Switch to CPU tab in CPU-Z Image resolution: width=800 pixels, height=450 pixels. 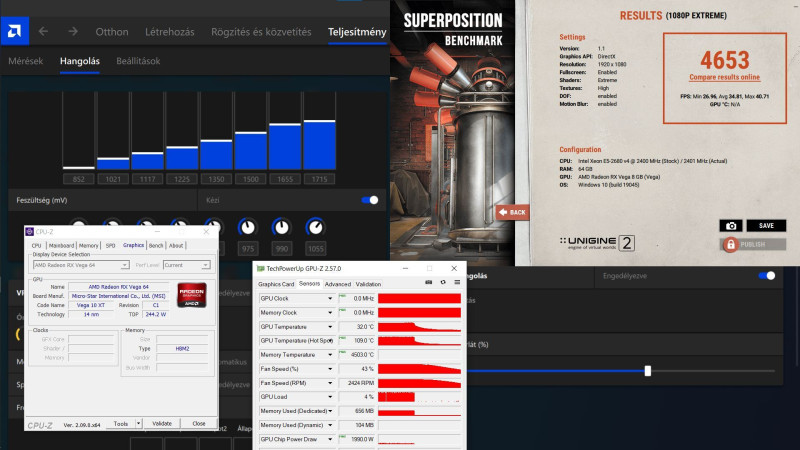click(37, 245)
